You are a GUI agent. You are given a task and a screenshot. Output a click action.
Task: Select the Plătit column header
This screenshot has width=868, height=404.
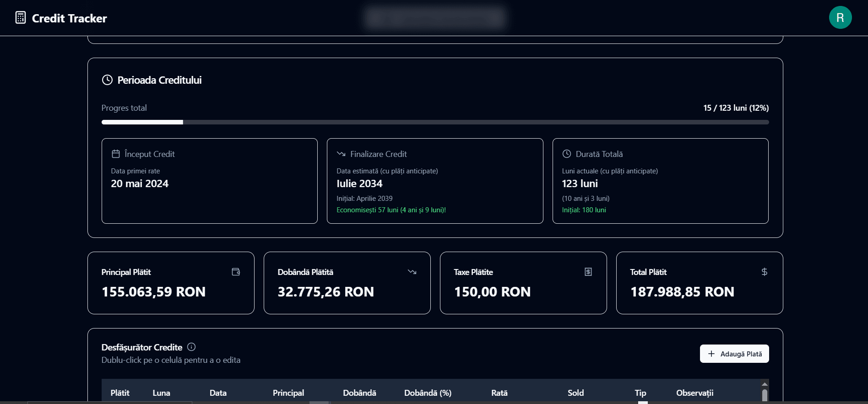tap(120, 393)
